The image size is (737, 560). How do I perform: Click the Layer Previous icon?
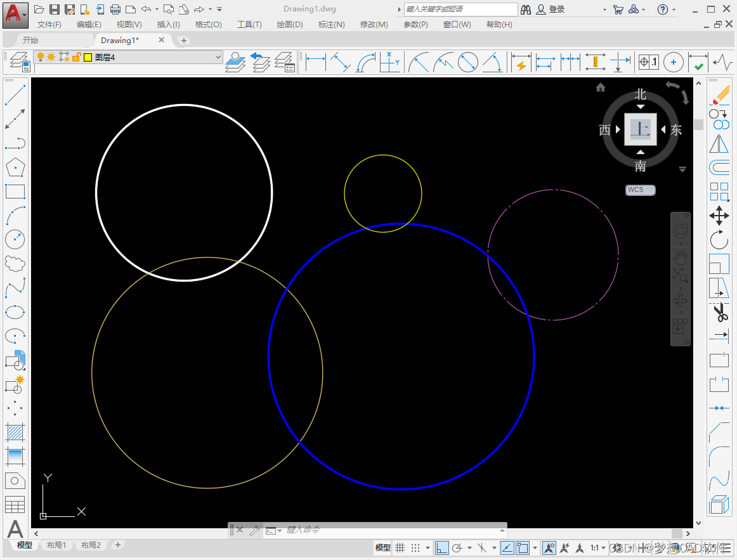260,62
